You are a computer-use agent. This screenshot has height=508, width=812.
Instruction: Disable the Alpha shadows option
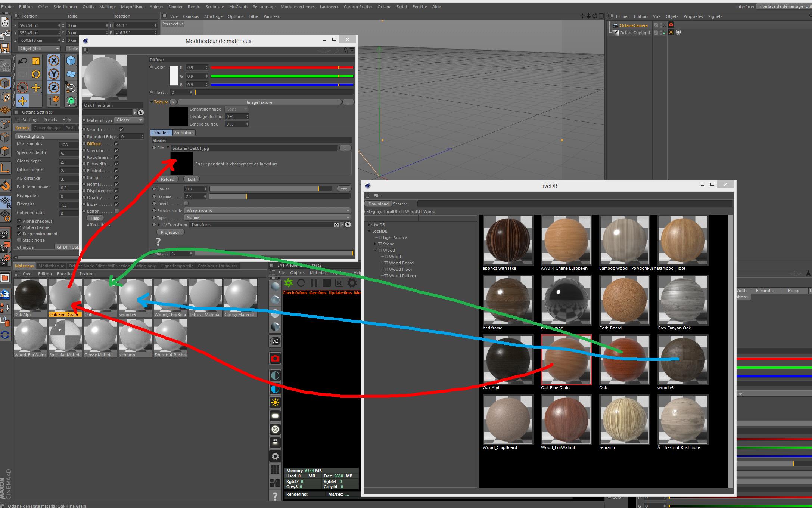pyautogui.click(x=19, y=221)
